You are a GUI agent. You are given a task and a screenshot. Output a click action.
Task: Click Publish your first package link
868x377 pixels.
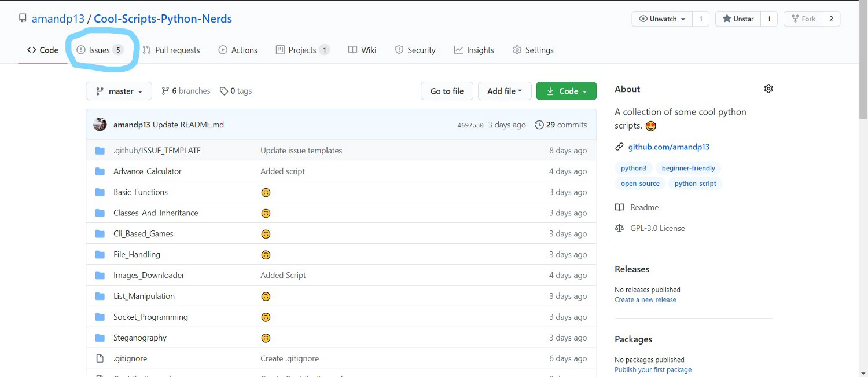tap(653, 369)
